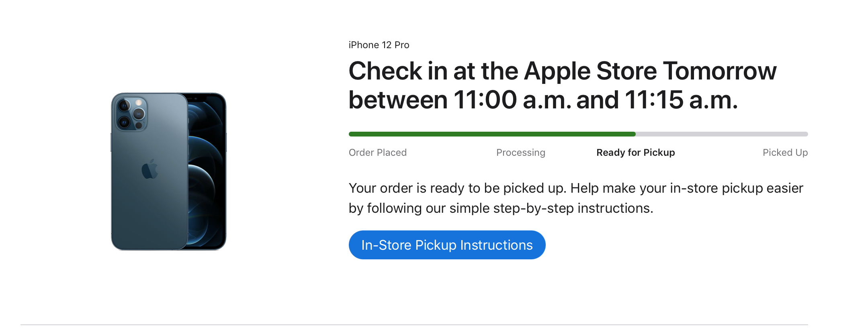Click the Picked Up stage label
The width and height of the screenshot is (868, 330).
[785, 152]
